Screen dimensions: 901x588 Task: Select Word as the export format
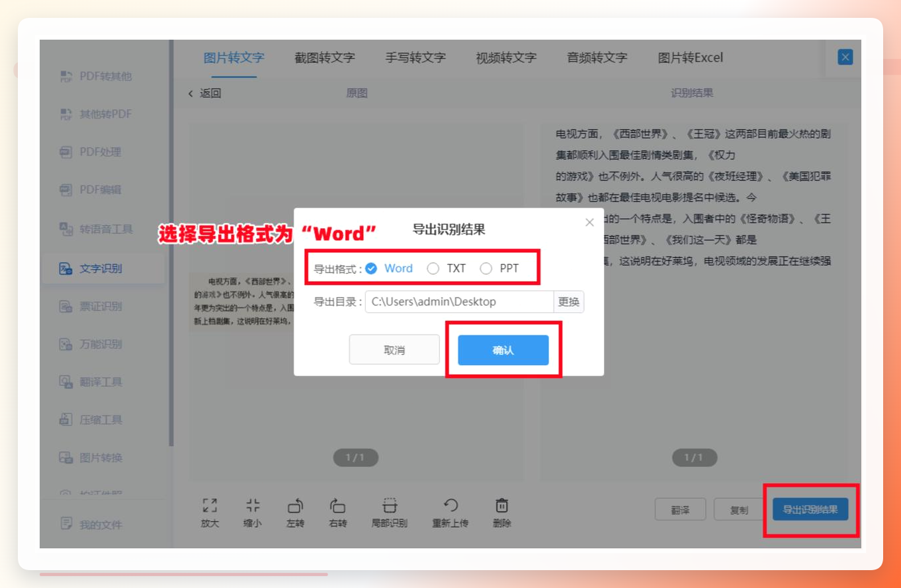(x=389, y=268)
